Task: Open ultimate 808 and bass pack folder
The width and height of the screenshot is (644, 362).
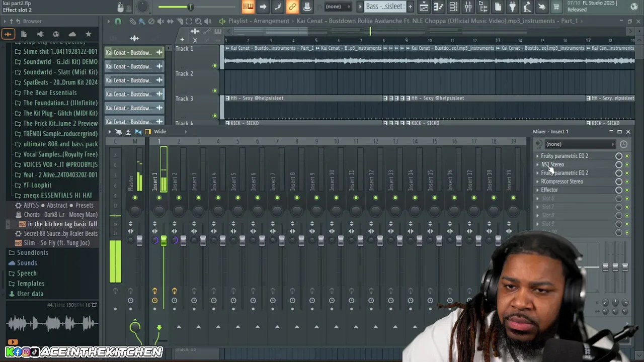Action: 60,144
